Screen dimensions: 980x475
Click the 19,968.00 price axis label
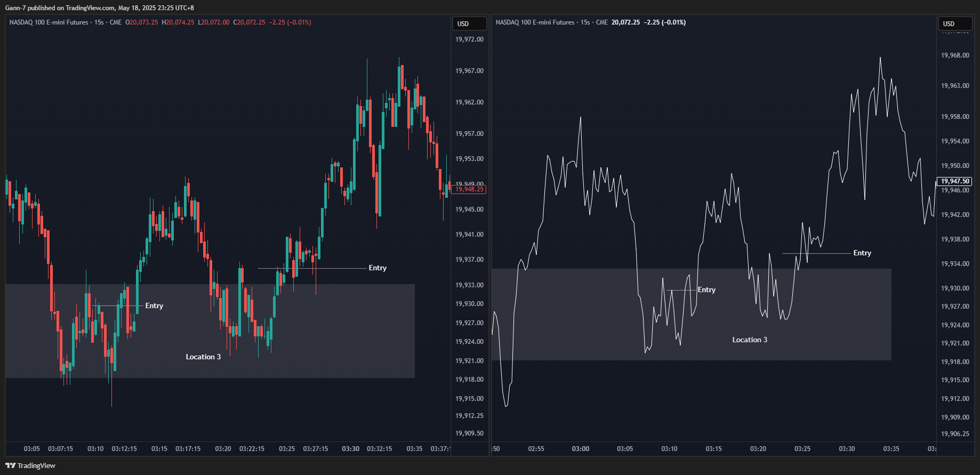[x=955, y=55]
